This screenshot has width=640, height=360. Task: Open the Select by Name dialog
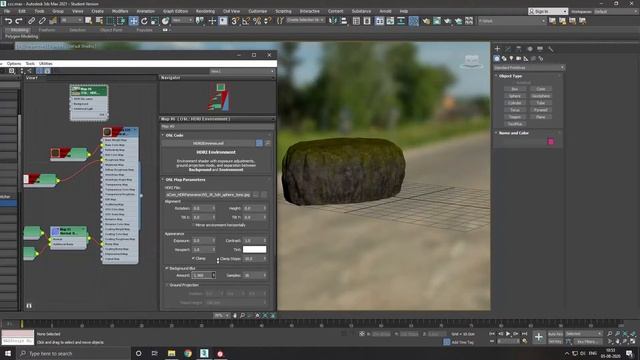(99, 21)
